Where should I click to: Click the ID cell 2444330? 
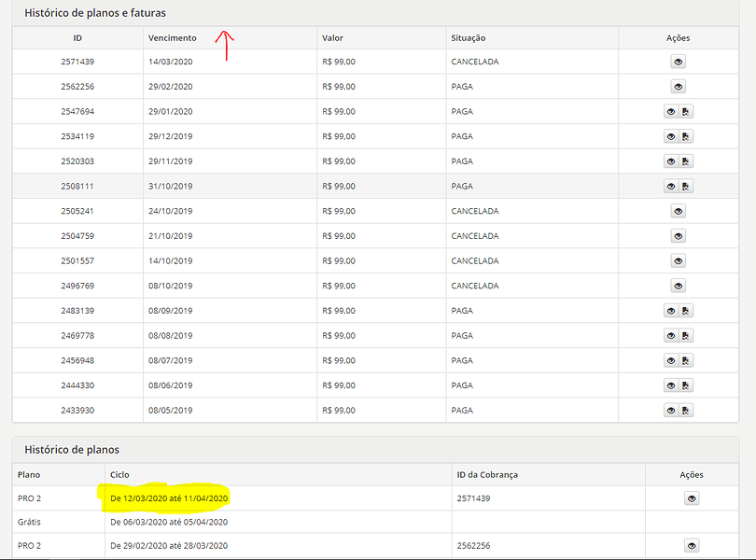pyautogui.click(x=77, y=385)
